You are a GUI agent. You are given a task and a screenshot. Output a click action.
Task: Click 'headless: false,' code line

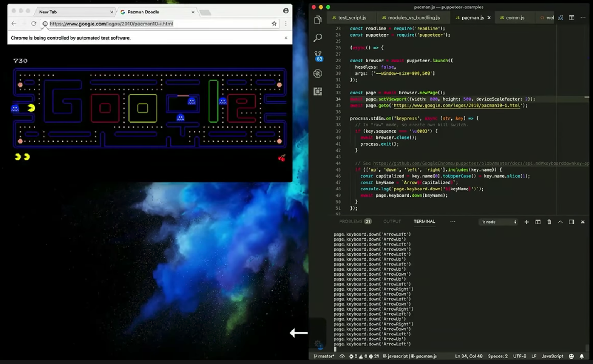coord(375,67)
